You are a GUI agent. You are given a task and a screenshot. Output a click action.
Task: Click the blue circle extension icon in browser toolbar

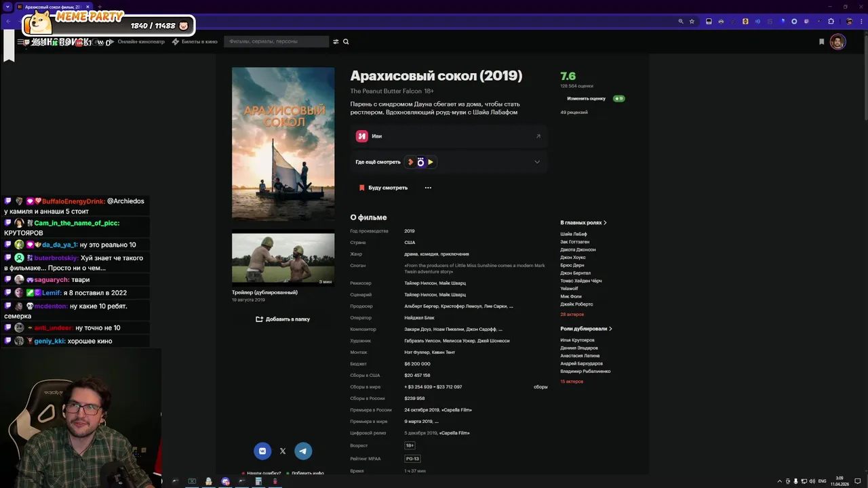point(794,21)
